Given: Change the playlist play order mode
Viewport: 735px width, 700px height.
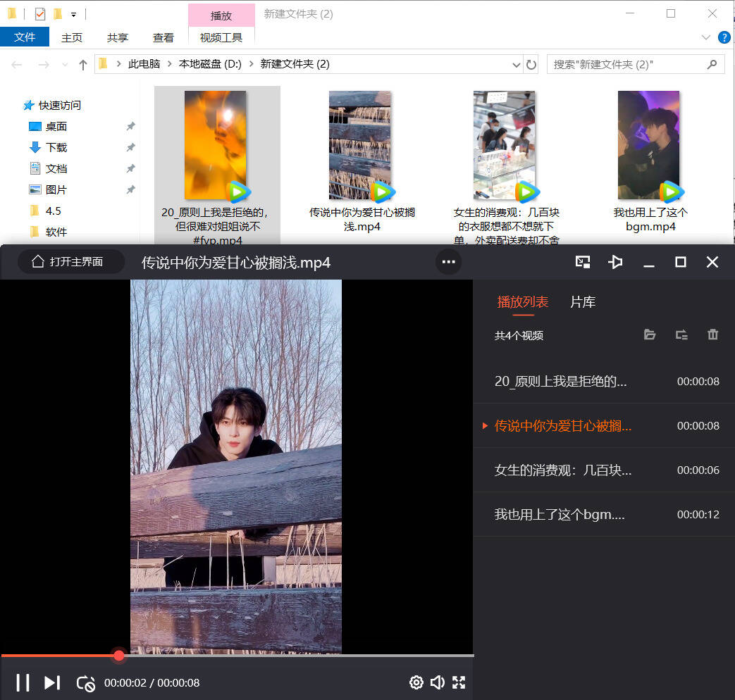Looking at the screenshot, I should click(x=681, y=335).
